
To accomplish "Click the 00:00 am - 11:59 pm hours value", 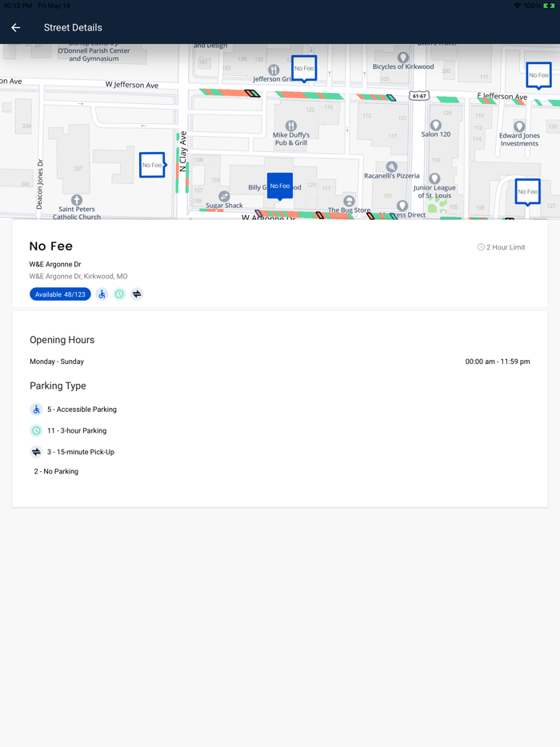I will 498,362.
